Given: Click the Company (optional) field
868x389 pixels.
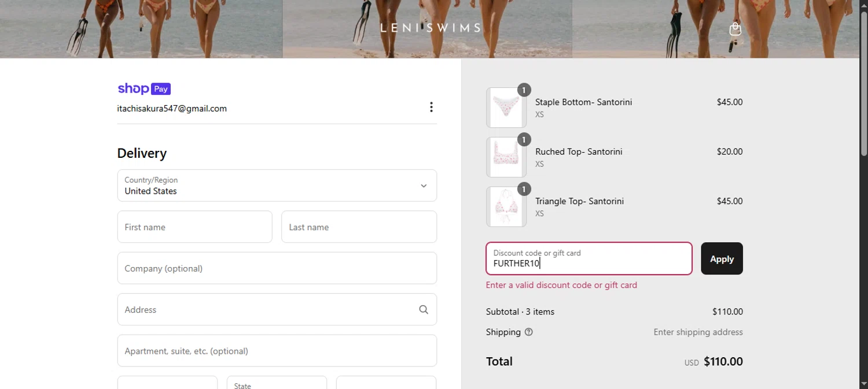Looking at the screenshot, I should [277, 268].
